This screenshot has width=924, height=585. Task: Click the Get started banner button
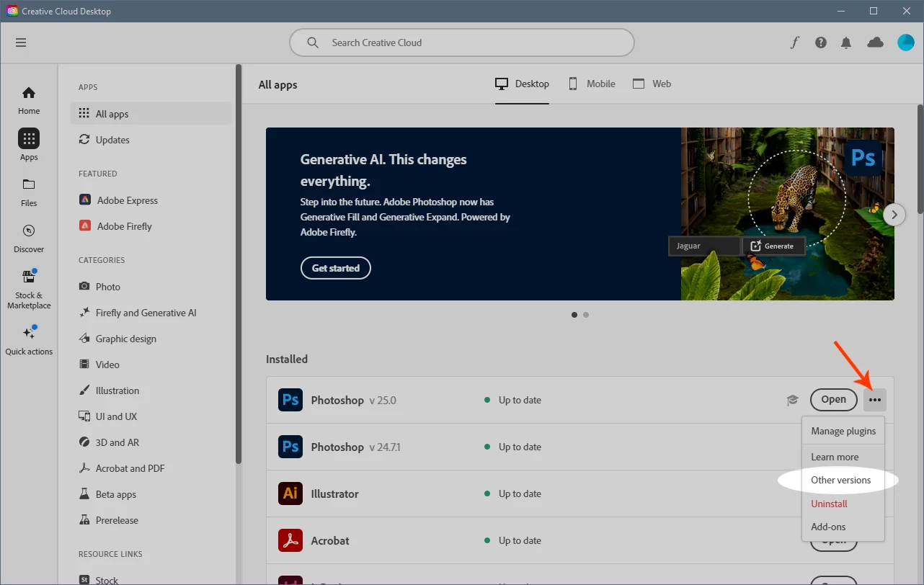click(x=335, y=268)
